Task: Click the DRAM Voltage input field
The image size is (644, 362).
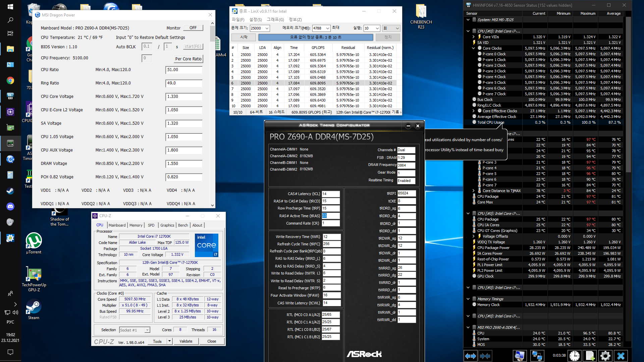Action: pyautogui.click(x=184, y=164)
